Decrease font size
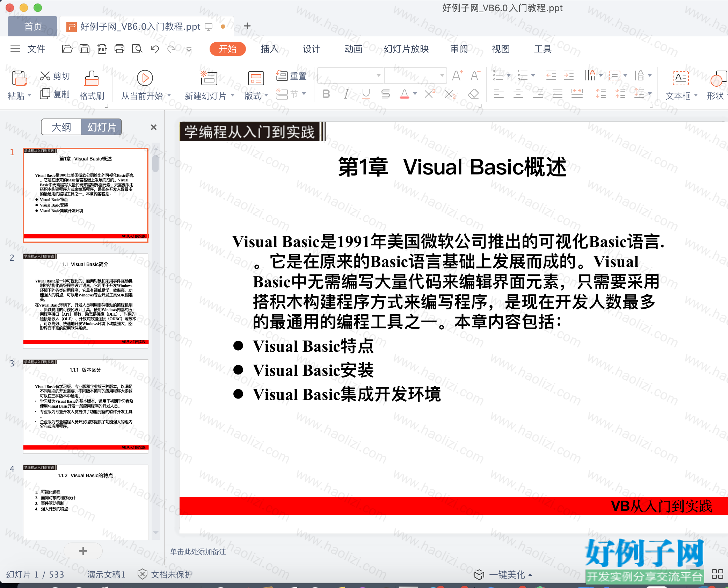Viewport: 728px width, 588px height. coord(475,76)
